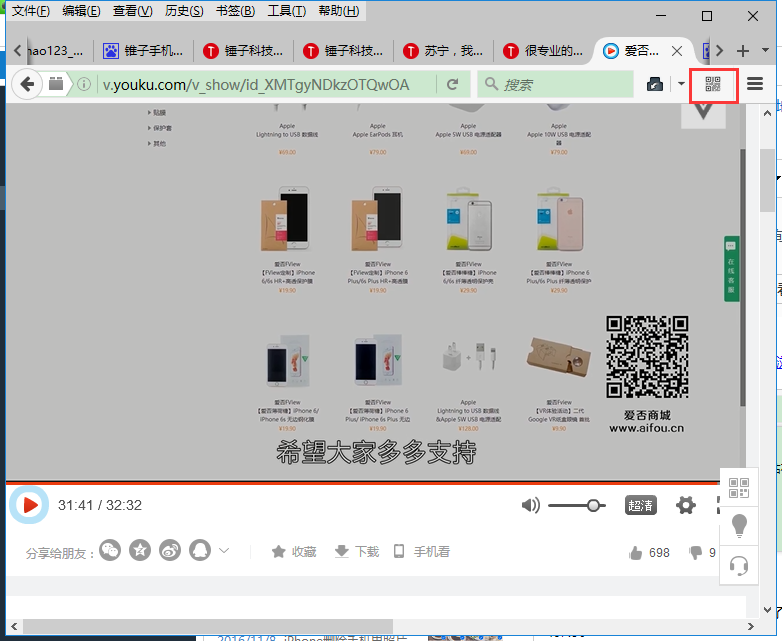Show site information icon in address bar

[84, 84]
